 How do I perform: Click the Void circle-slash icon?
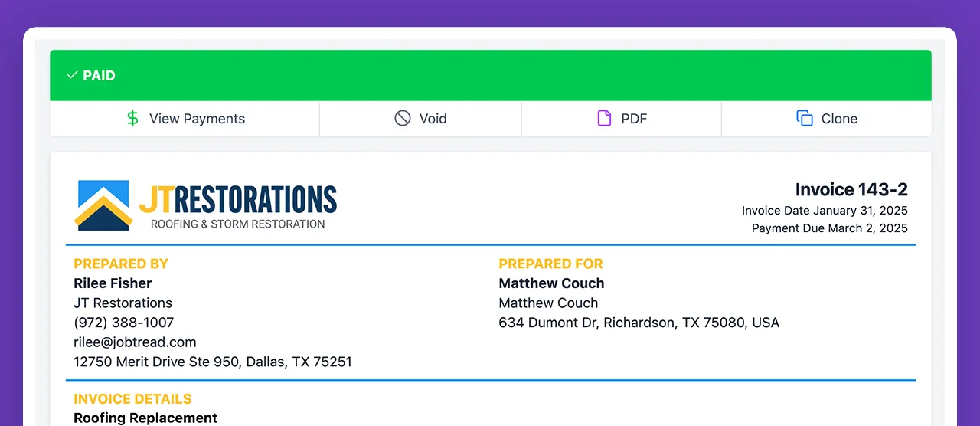point(403,119)
